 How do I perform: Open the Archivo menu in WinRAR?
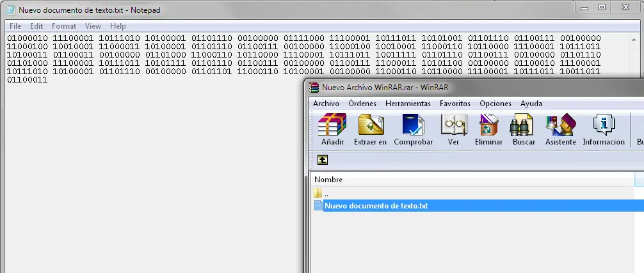326,104
